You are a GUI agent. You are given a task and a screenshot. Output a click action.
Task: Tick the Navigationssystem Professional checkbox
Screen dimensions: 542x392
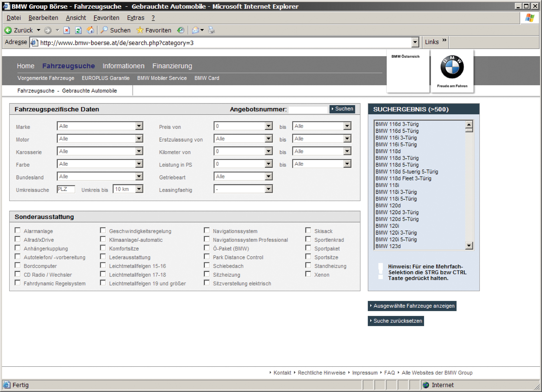[207, 239]
